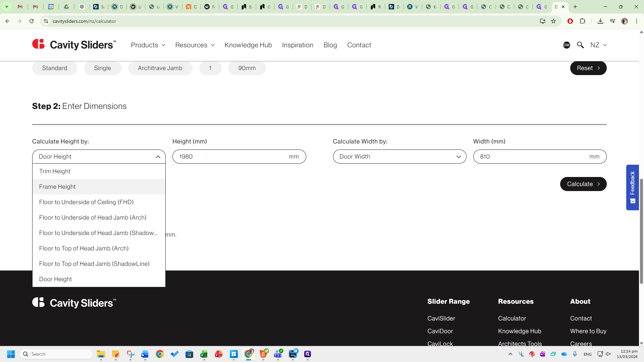
Task: Select Trim Height from list
Action: click(x=55, y=171)
